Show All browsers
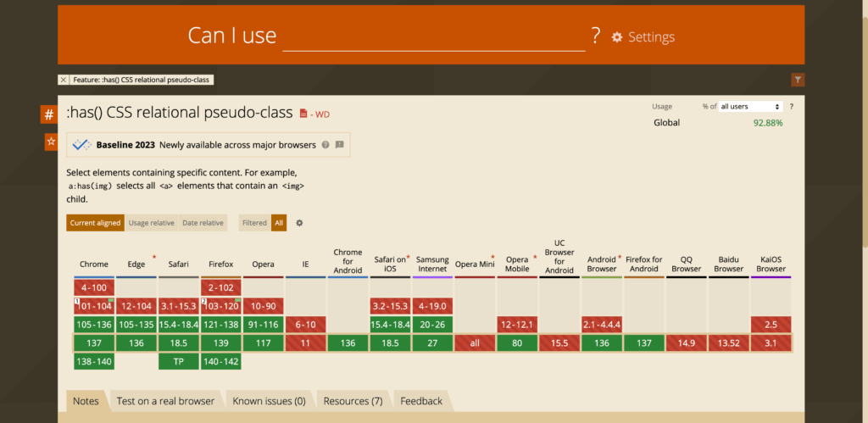Screen dimensions: 868x423 click(x=279, y=223)
